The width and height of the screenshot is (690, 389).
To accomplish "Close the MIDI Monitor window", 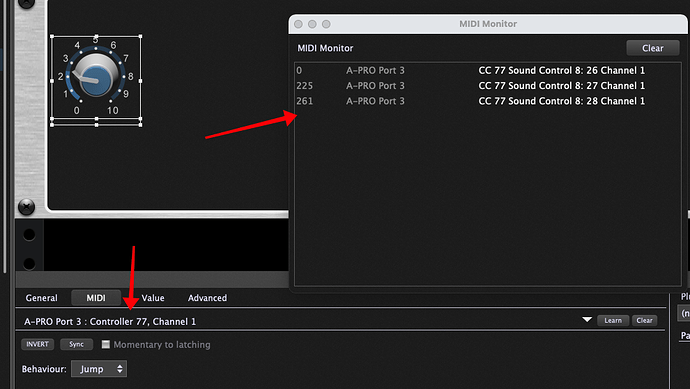I will click(298, 24).
